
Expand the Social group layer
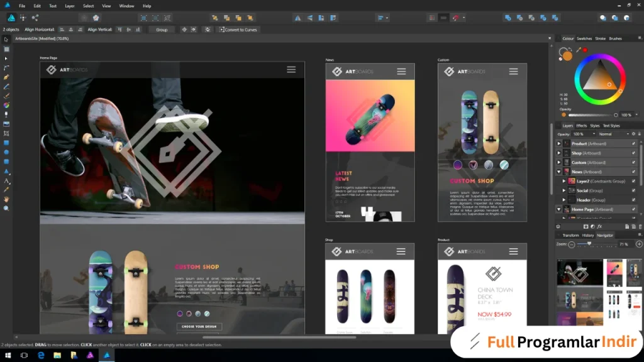(x=564, y=190)
